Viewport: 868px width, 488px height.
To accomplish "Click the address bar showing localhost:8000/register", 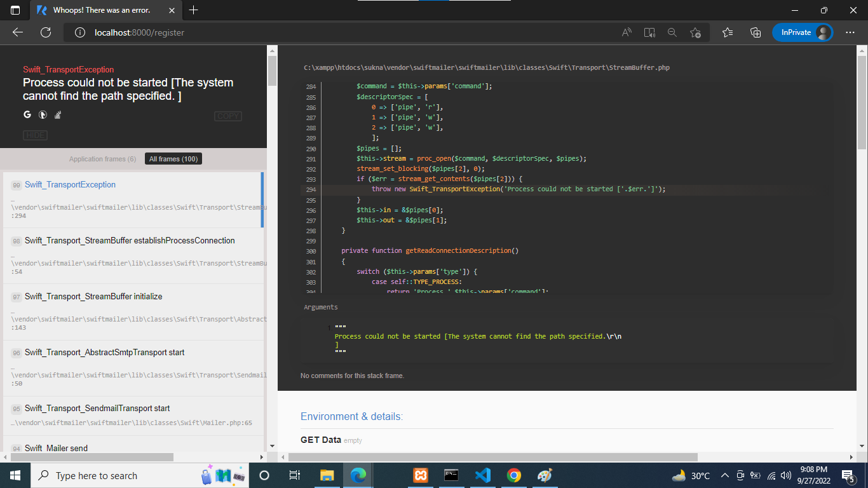I will (343, 32).
